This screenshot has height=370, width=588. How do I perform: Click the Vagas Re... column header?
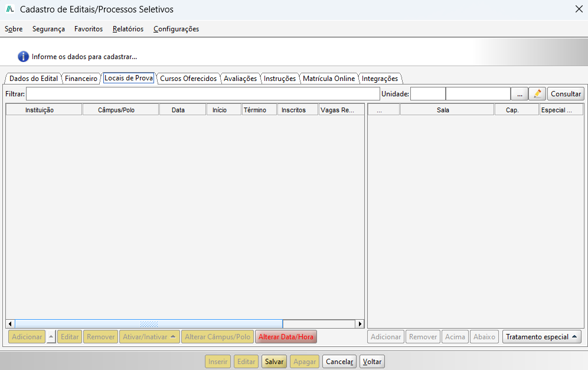341,110
